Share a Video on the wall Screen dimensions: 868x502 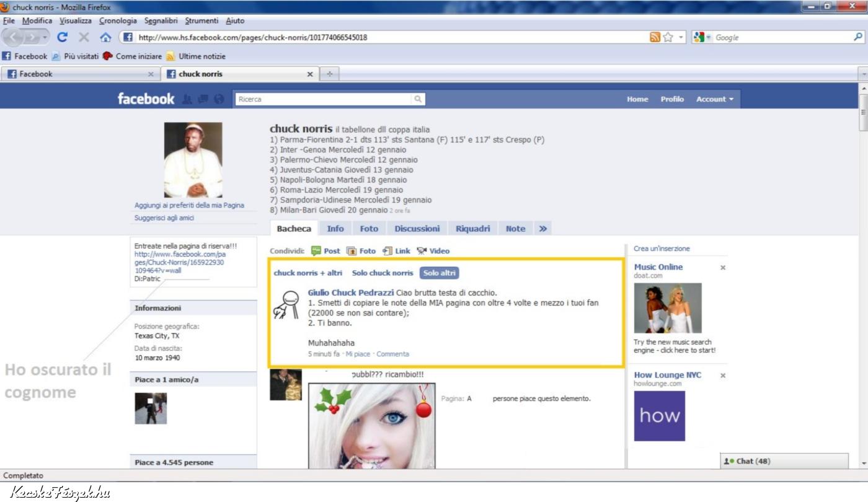(x=433, y=251)
